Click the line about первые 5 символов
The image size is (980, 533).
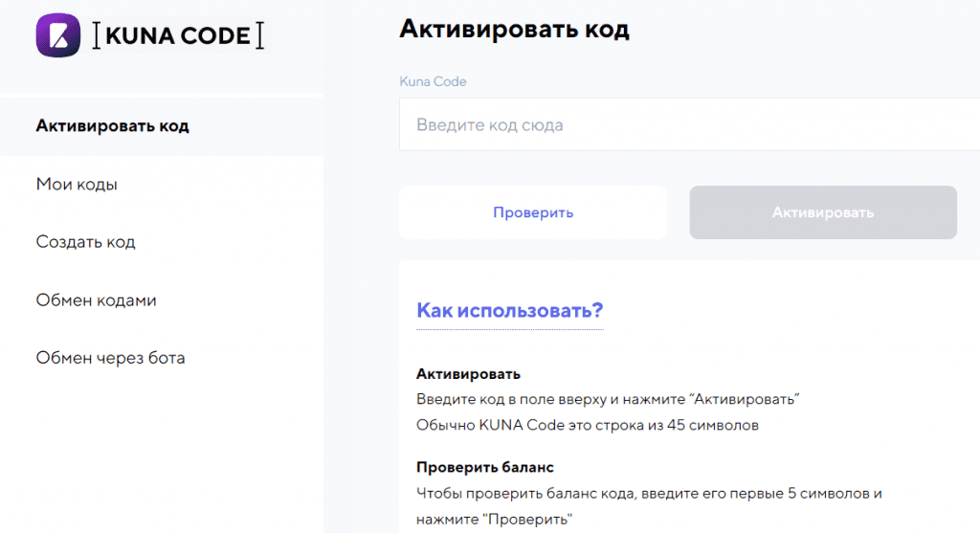pos(650,494)
